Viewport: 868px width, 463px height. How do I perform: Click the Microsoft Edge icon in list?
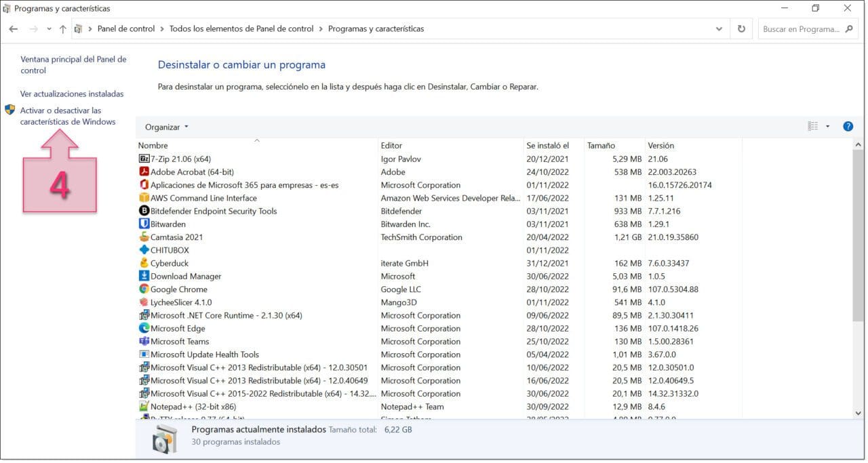(144, 328)
